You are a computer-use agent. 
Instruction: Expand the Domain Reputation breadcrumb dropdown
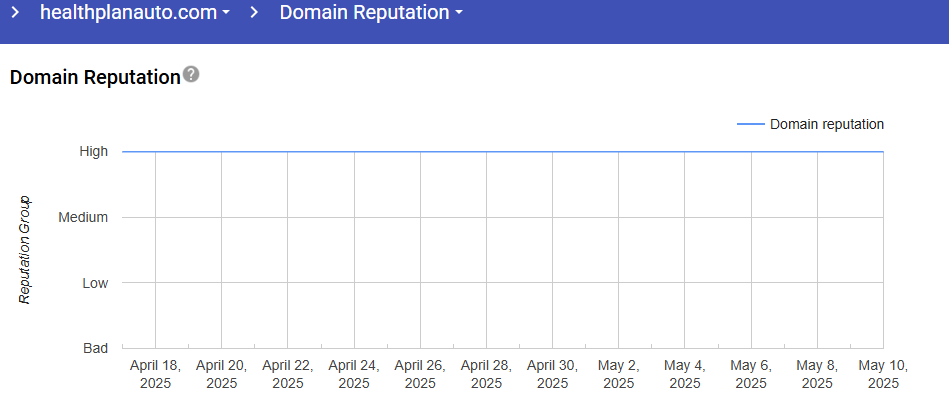point(371,13)
